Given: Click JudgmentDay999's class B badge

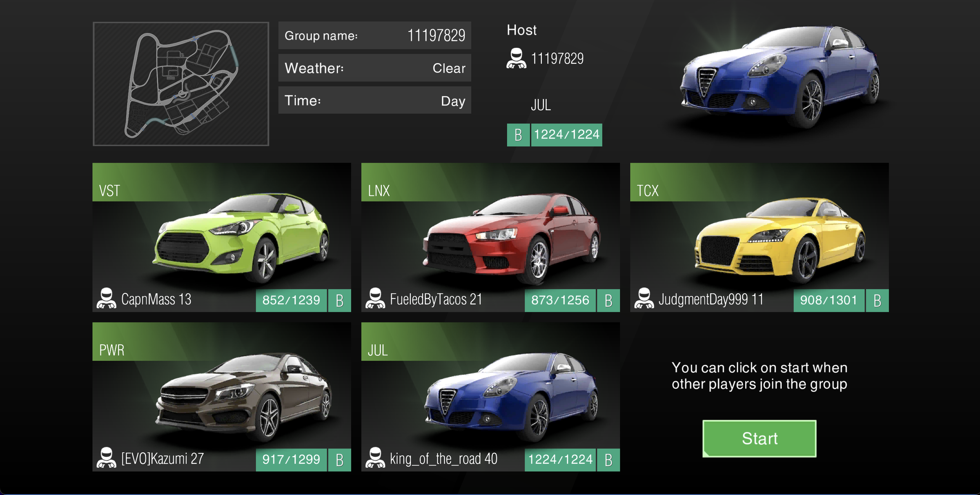Looking at the screenshot, I should [x=877, y=300].
